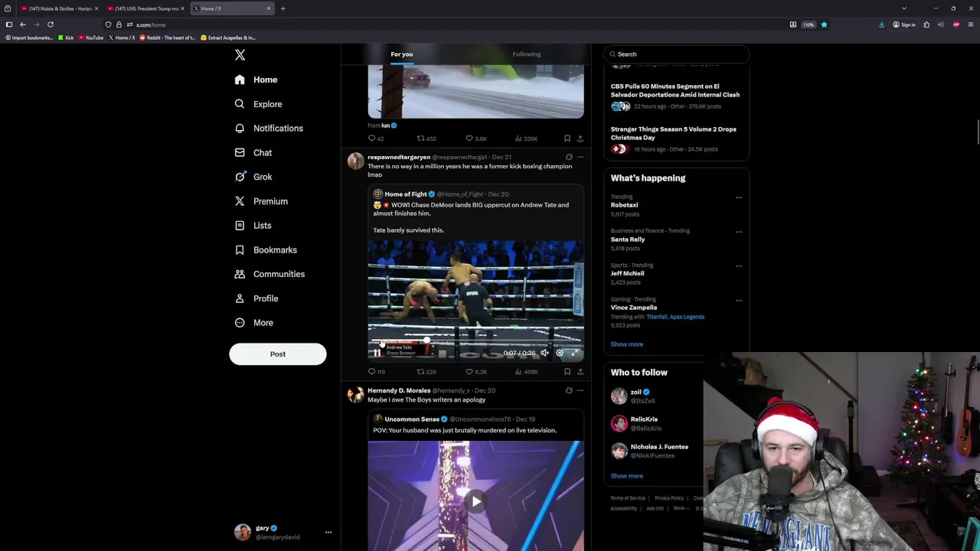
Task: Pause the Andrew Tate fight video
Action: pos(377,353)
